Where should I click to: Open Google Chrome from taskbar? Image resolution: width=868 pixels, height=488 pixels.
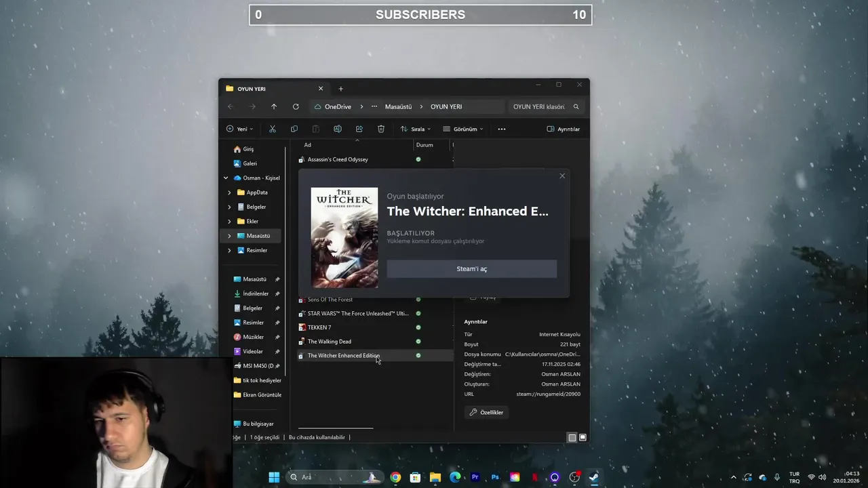point(395,477)
